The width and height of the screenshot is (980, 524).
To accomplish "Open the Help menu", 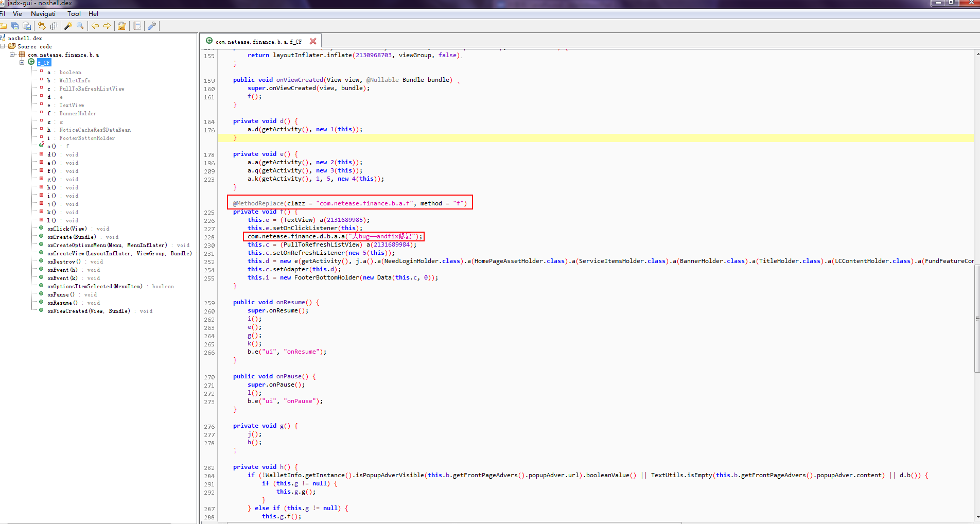I will 93,14.
